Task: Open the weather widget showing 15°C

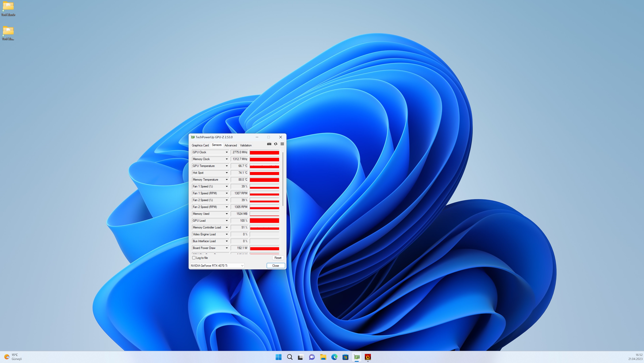Action: point(13,357)
